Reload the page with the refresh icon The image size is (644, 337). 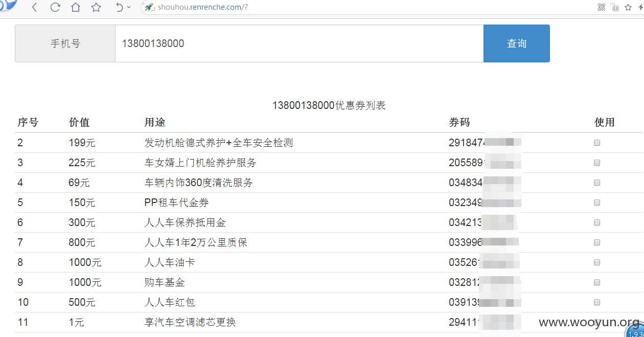[55, 7]
